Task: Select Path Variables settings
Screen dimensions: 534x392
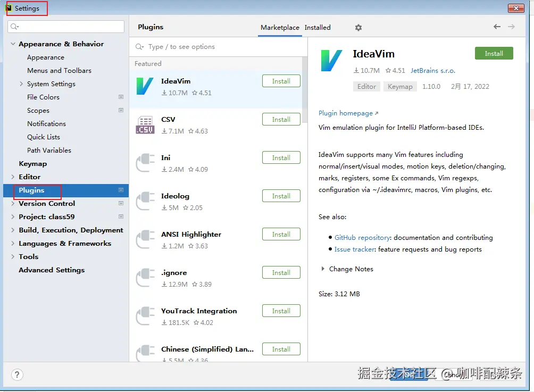Action: click(x=49, y=150)
